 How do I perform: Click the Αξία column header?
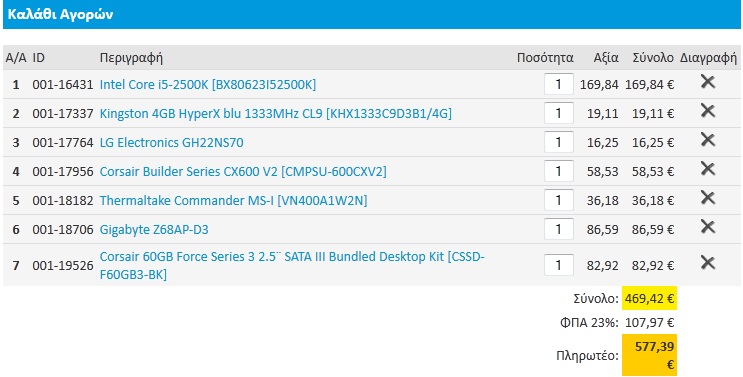click(606, 58)
